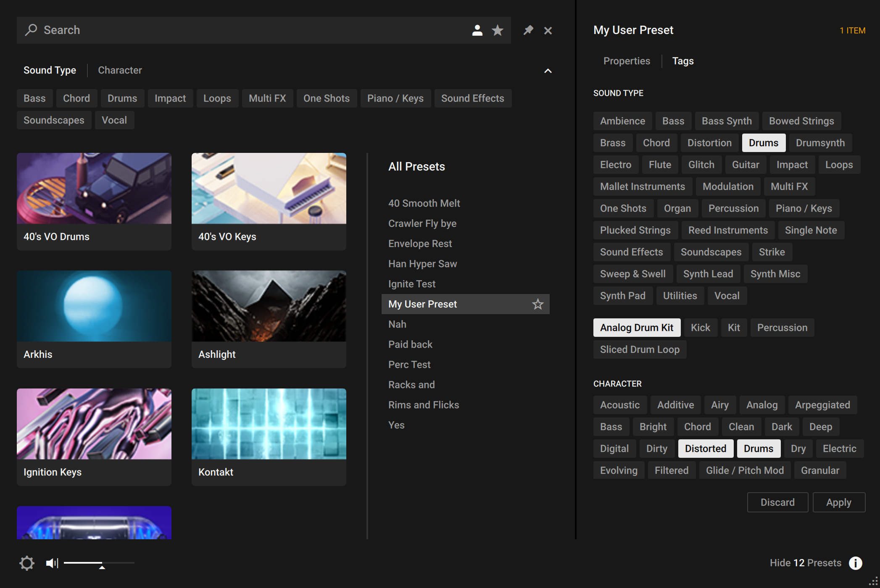The image size is (880, 588).
Task: Pin the browser with the pin icon
Action: 528,30
